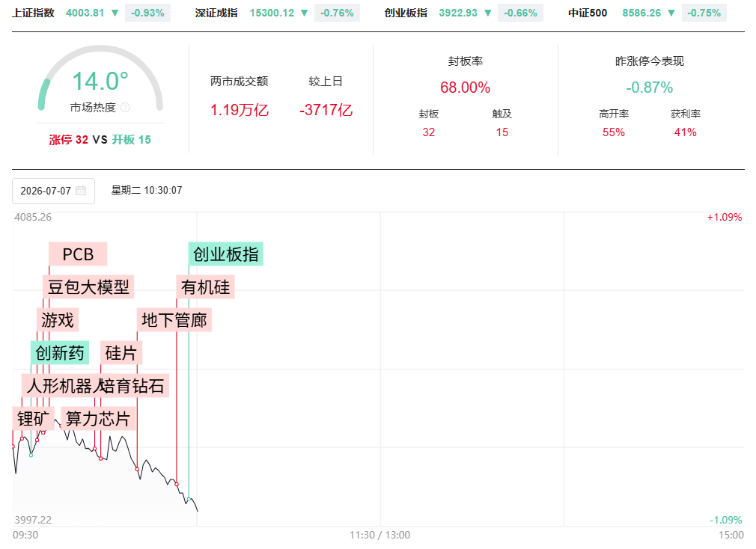Click the 开板 15 link

131,140
